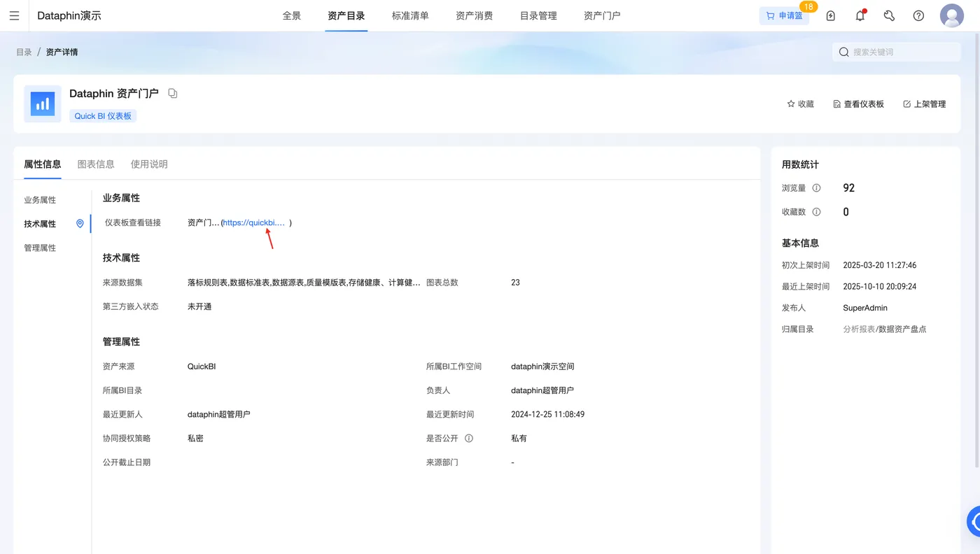Click the 最近更新人 value dataphin超管用户
The height and width of the screenshot is (554, 980).
click(x=219, y=415)
